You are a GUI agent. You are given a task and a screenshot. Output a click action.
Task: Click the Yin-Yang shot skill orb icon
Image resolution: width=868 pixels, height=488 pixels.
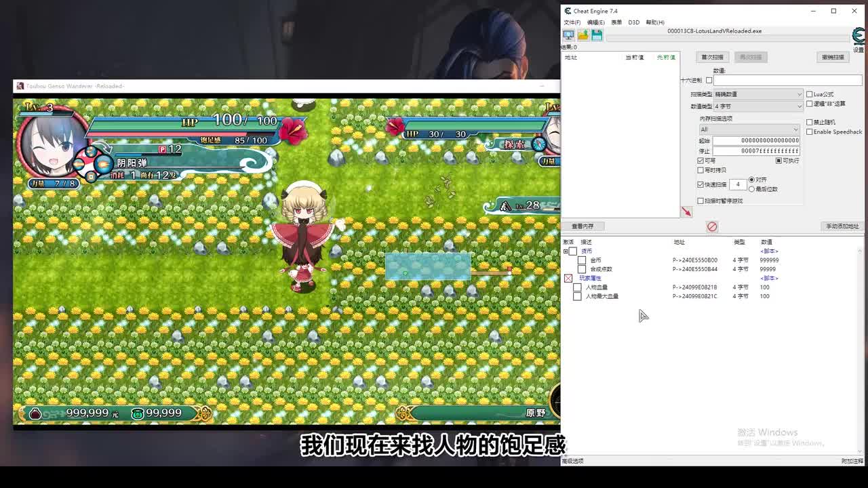[103, 163]
